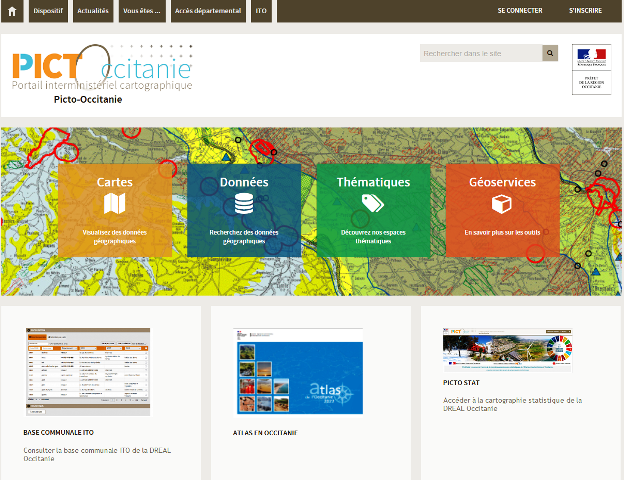The height and width of the screenshot is (480, 624).
Task: Click the magnifier search button
Action: (550, 53)
